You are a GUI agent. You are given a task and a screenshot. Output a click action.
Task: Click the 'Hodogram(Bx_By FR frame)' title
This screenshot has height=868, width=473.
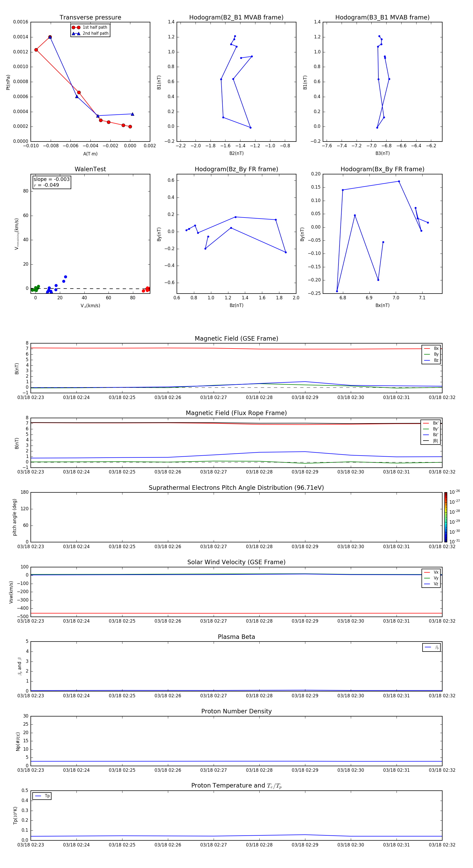382,169
